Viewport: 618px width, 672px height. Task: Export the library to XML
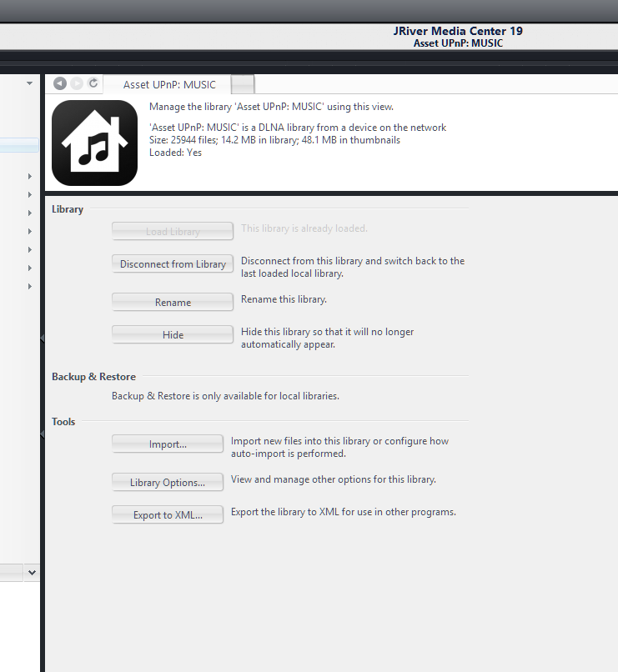pos(168,515)
